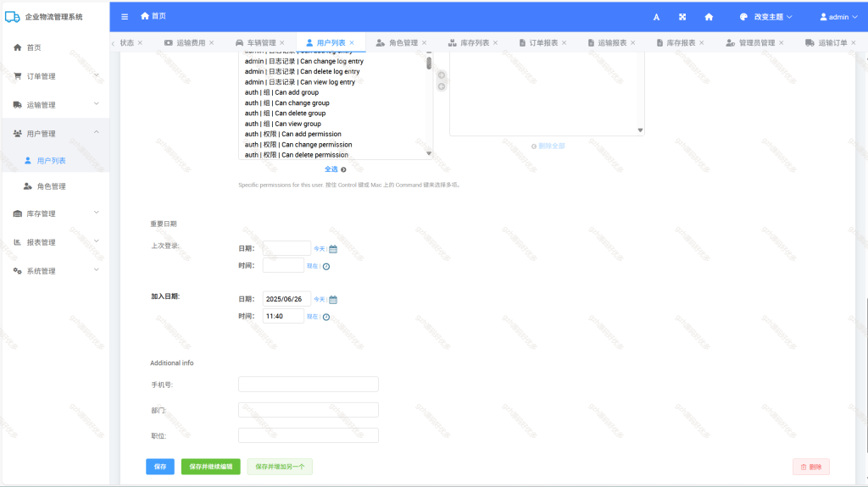Click the 保存并增加另一个 button
868x487 pixels.
[x=280, y=467]
